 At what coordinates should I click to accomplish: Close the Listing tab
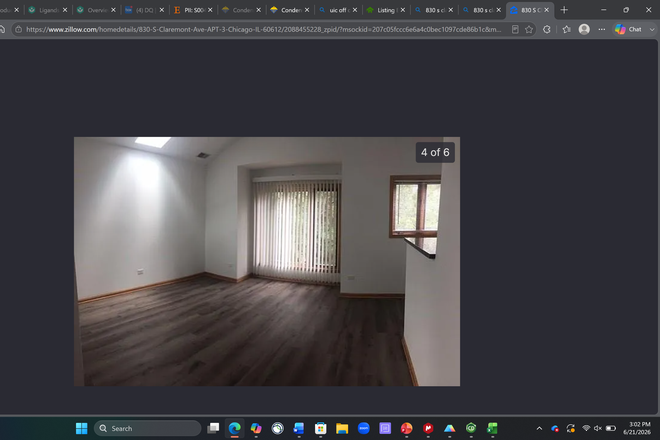[x=403, y=10]
